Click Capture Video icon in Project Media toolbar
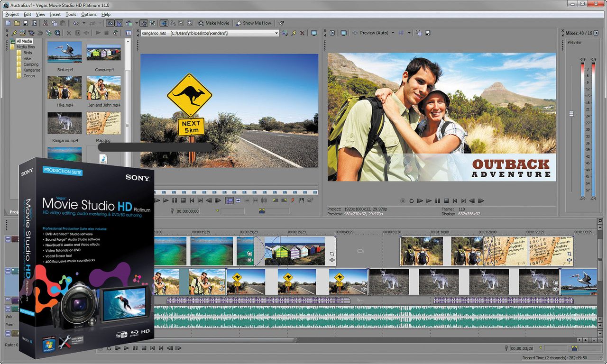Viewport: 607px width, 364px height. pyautogui.click(x=31, y=33)
